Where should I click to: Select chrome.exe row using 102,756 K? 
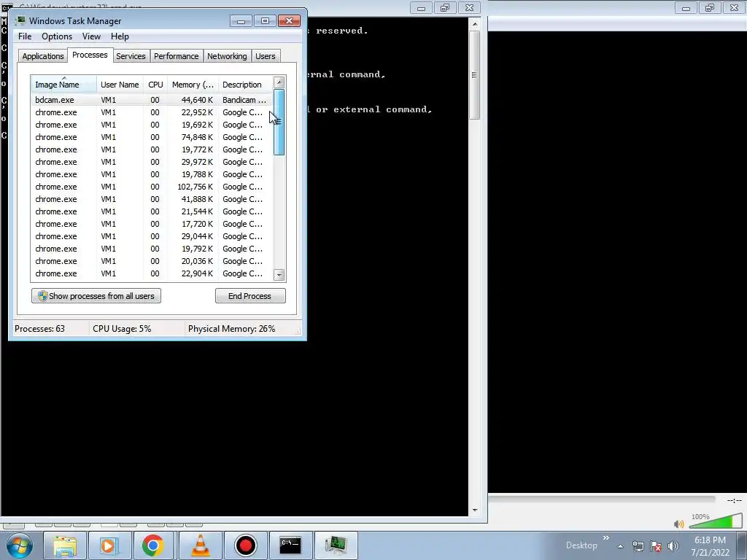pyautogui.click(x=152, y=187)
